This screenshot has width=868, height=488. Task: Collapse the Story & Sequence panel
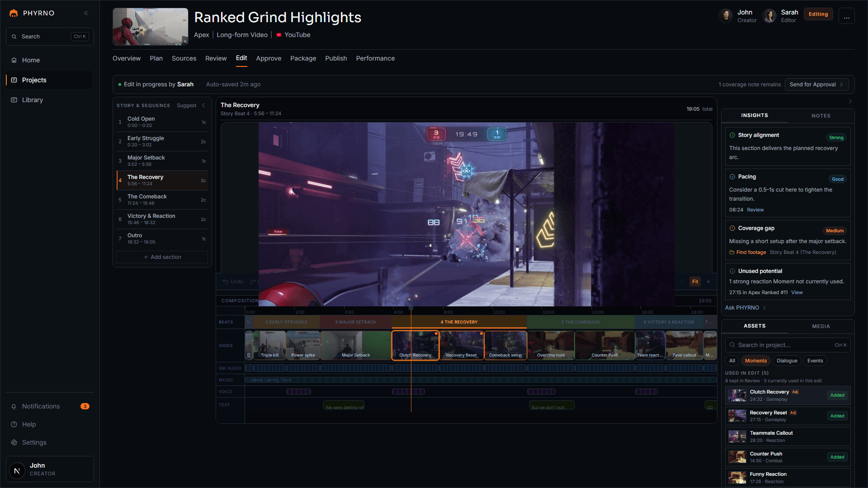(203, 105)
